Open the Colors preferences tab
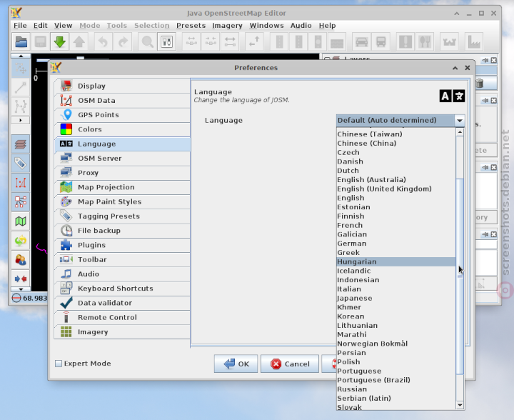This screenshot has height=420, width=514. click(122, 129)
